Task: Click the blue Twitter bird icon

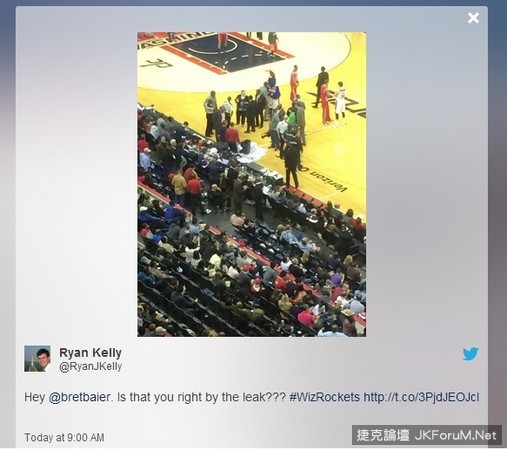Action: (x=470, y=354)
